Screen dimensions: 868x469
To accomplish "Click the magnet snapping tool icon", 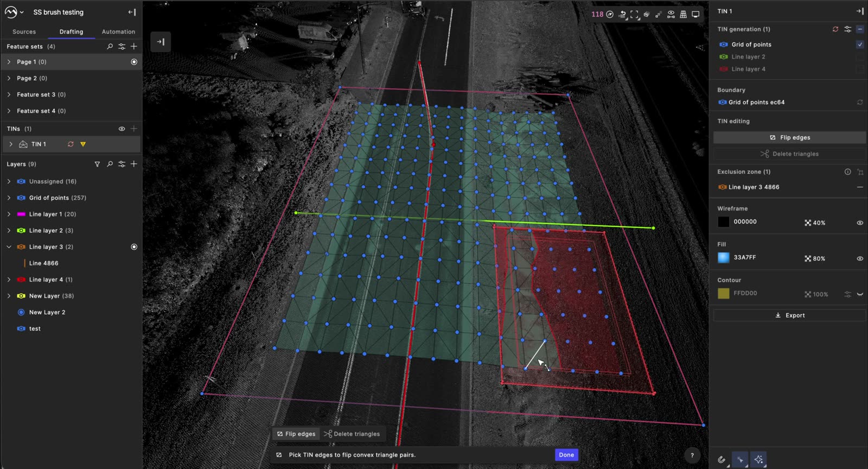I will pos(722,460).
